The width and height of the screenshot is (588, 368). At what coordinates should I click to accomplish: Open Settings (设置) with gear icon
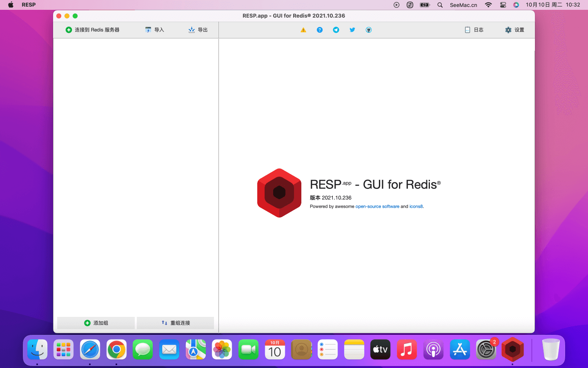(x=514, y=30)
